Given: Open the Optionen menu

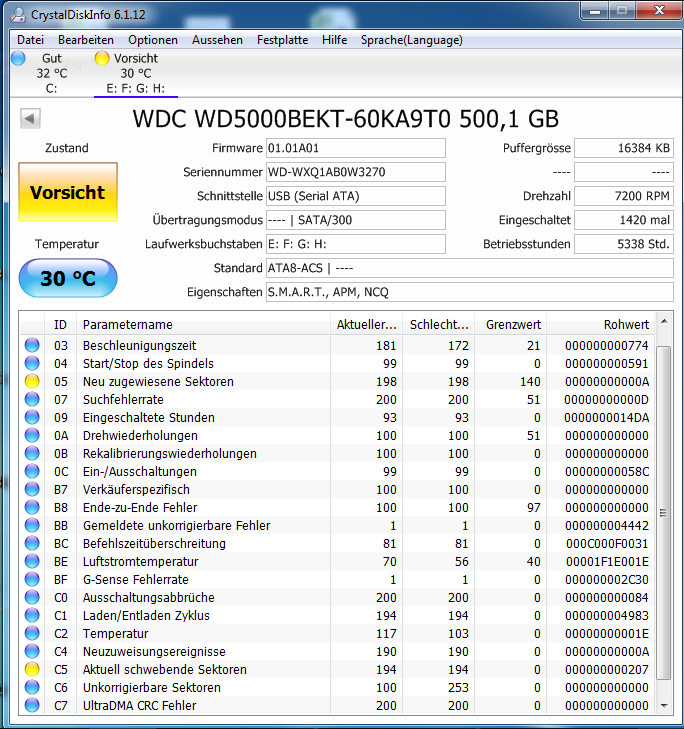Looking at the screenshot, I should [153, 40].
